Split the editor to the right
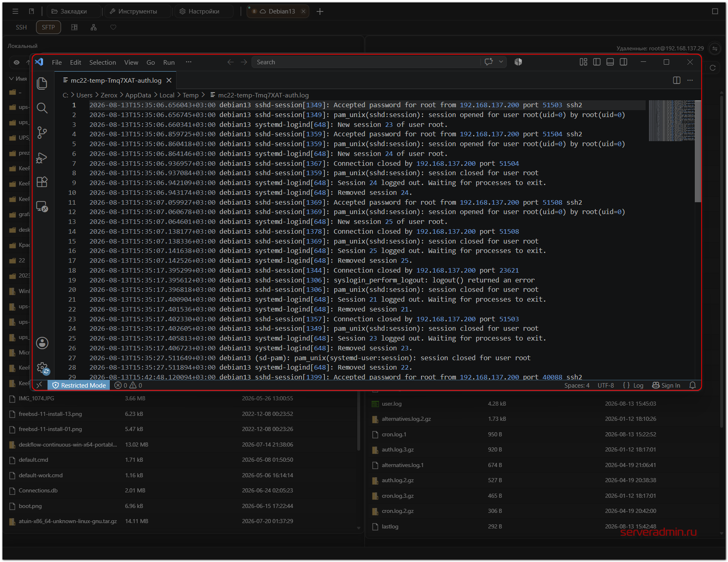The height and width of the screenshot is (562, 728). (x=677, y=80)
